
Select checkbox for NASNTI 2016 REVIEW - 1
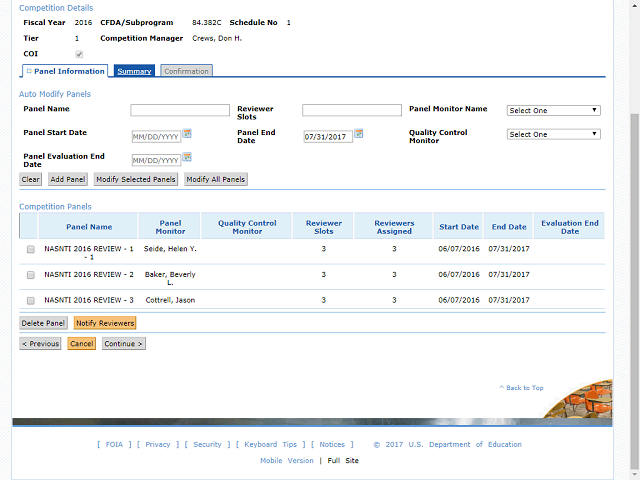point(30,249)
